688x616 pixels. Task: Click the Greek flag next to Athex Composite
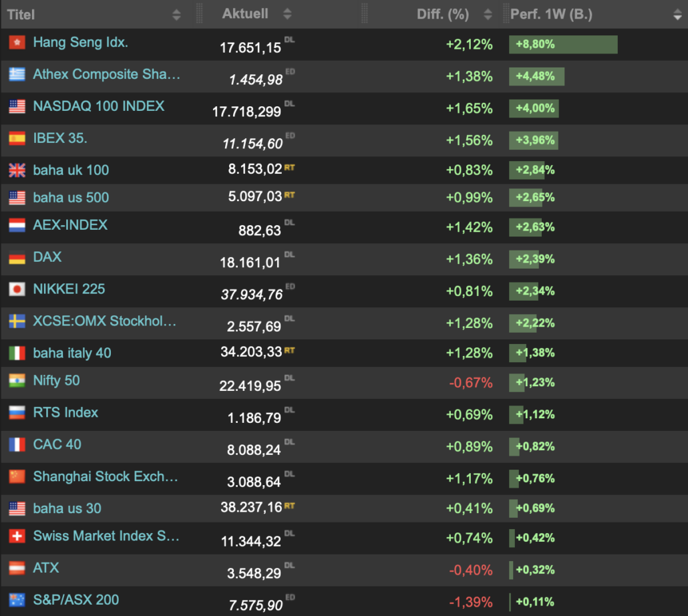[17, 74]
